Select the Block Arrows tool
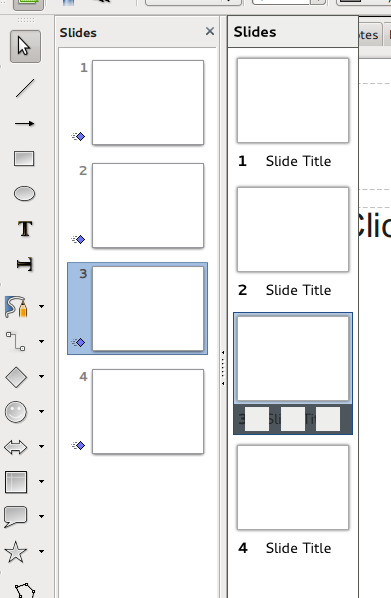391x598 pixels. [x=16, y=447]
